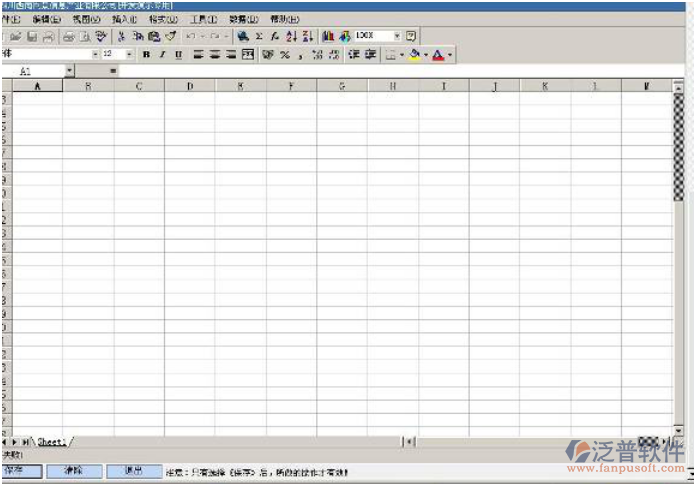The width and height of the screenshot is (695, 484).
Task: Click the Borders button icon
Action: 390,55
